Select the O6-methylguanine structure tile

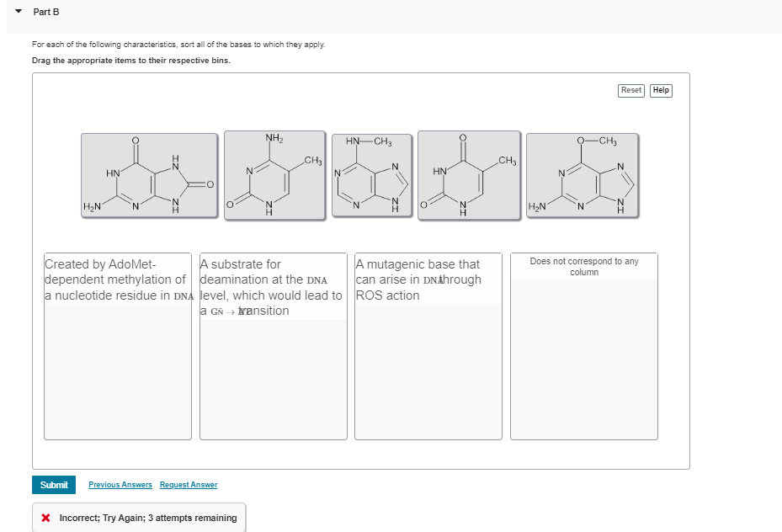[x=583, y=175]
